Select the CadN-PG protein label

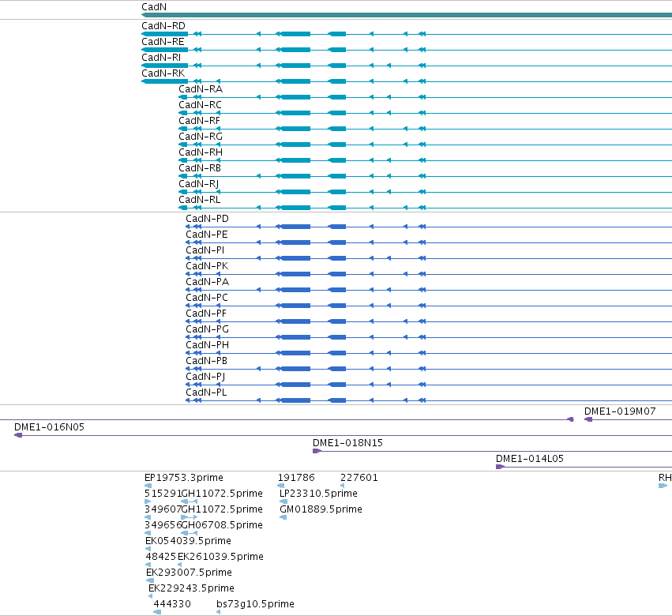pyautogui.click(x=207, y=329)
